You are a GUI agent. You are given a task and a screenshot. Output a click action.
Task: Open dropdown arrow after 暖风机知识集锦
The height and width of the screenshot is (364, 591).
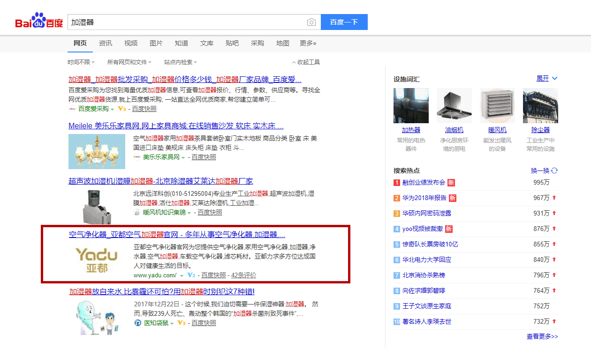(189, 213)
